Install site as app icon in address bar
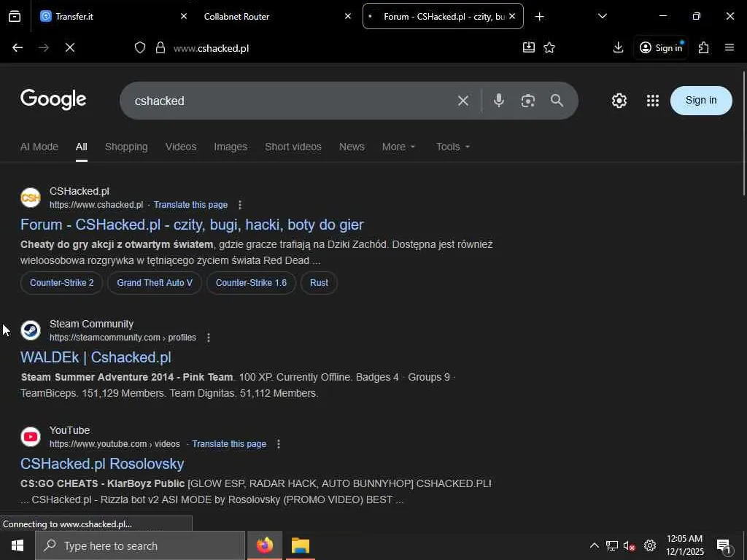The height and width of the screenshot is (560, 747). pos(528,47)
